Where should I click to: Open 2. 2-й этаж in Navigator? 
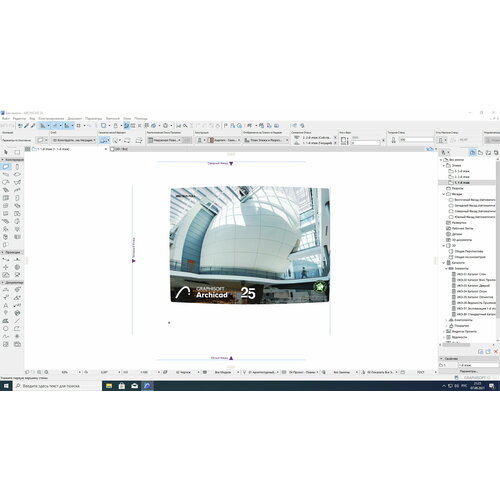tap(461, 177)
